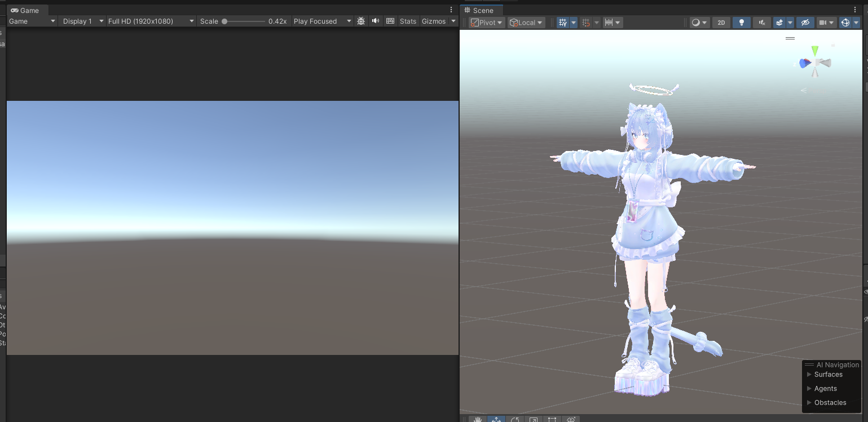868x422 pixels.
Task: Click the green Y axis on orientation gizmo
Action: (814, 51)
